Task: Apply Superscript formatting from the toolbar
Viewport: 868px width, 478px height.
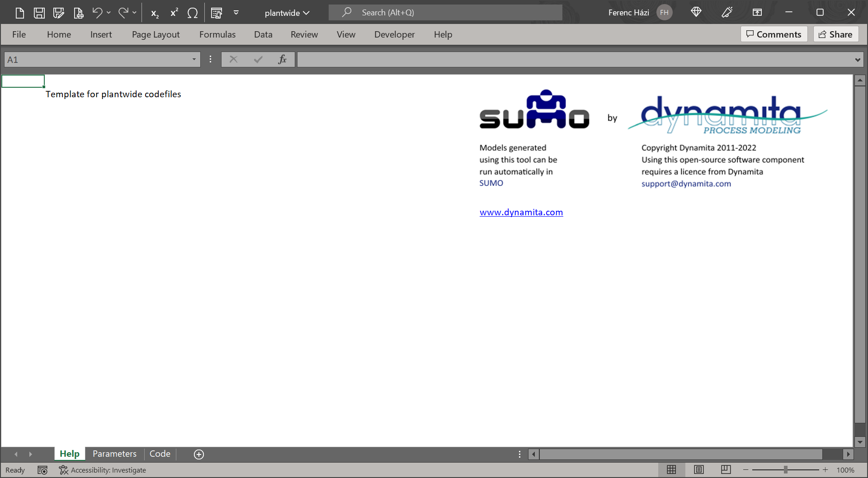Action: pos(174,13)
